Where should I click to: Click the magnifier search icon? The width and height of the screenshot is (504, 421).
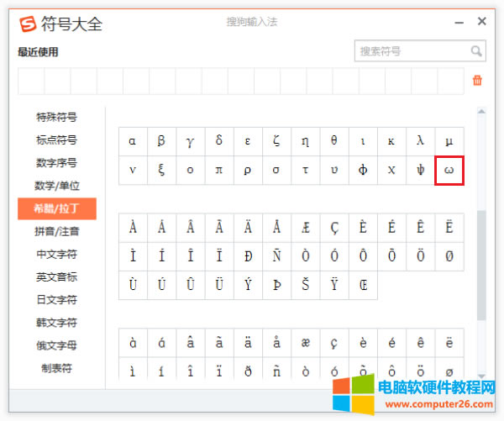click(476, 51)
